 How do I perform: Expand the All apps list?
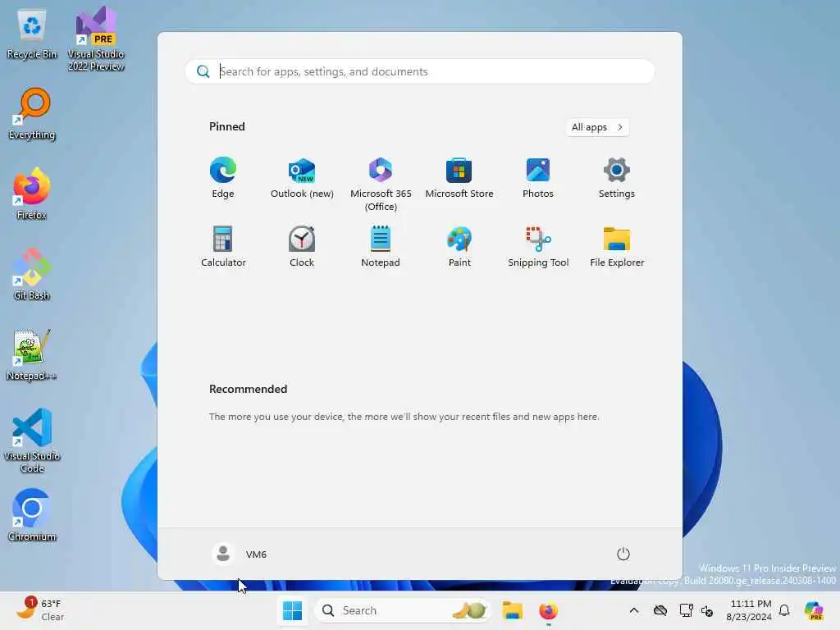597,127
